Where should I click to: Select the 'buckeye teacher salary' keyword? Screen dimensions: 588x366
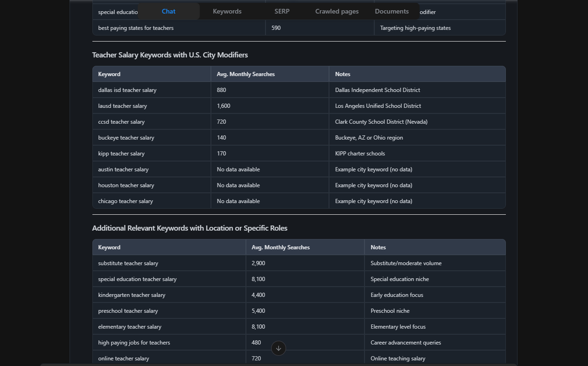126,137
